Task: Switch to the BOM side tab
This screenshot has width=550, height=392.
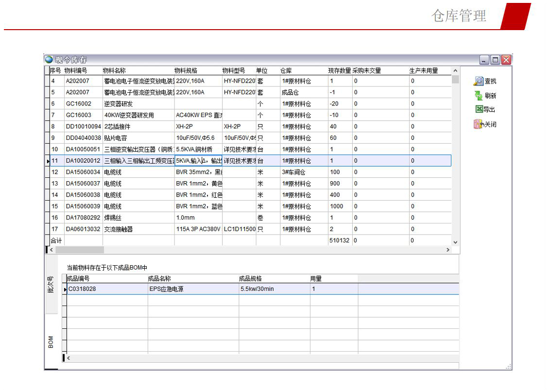Action: (x=51, y=341)
